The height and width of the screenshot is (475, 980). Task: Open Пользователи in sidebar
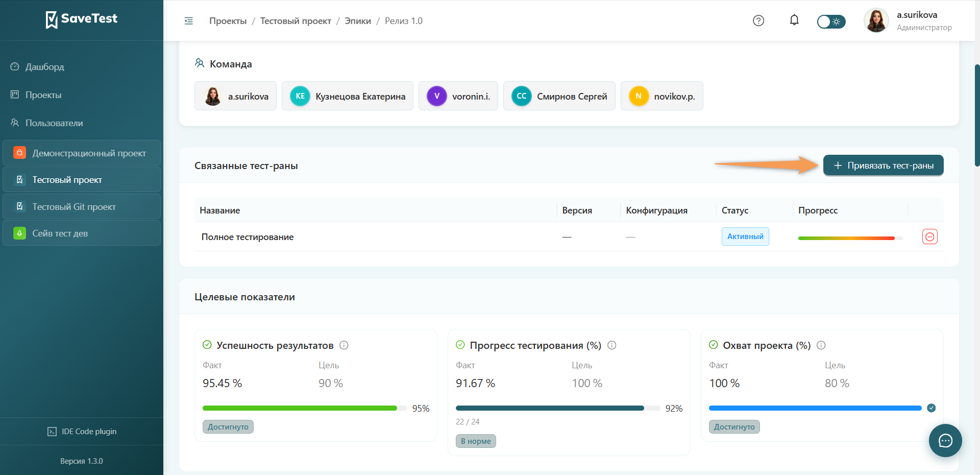[54, 123]
